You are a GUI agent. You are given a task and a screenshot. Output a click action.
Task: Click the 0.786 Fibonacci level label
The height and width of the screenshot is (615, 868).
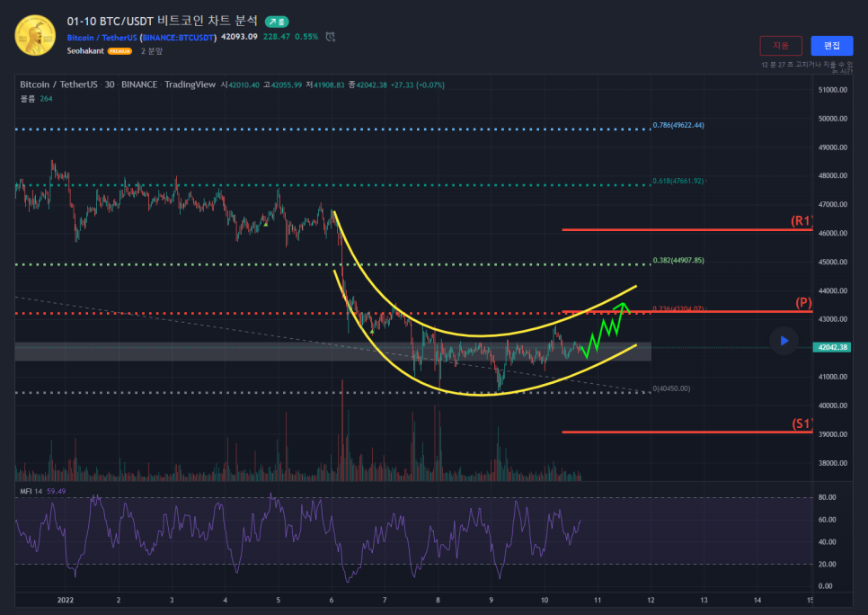[x=678, y=125]
